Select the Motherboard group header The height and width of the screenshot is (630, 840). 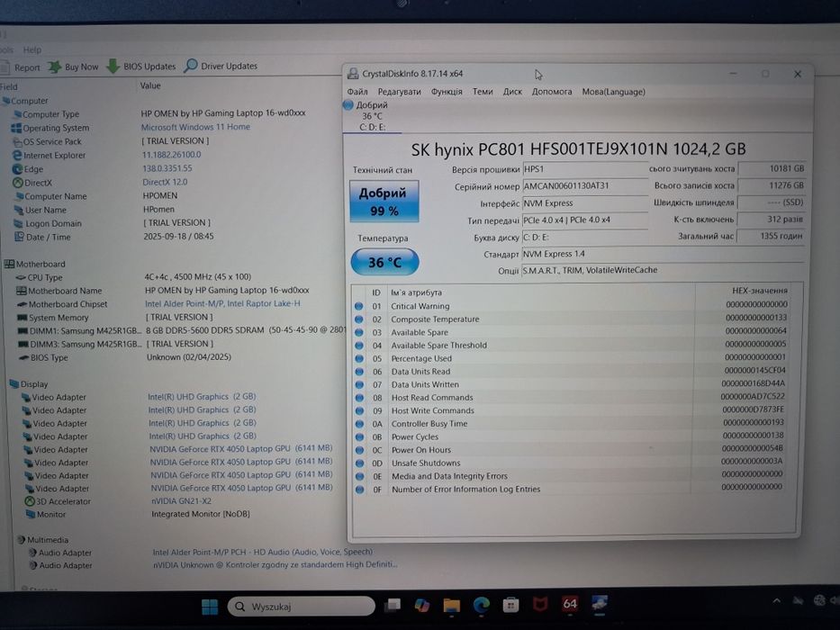click(35, 264)
